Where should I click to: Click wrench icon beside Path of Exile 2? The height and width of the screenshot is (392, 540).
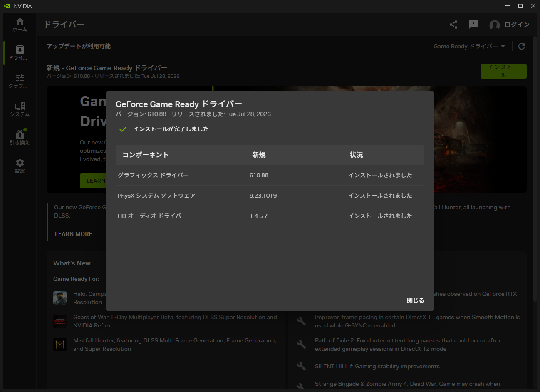[301, 345]
